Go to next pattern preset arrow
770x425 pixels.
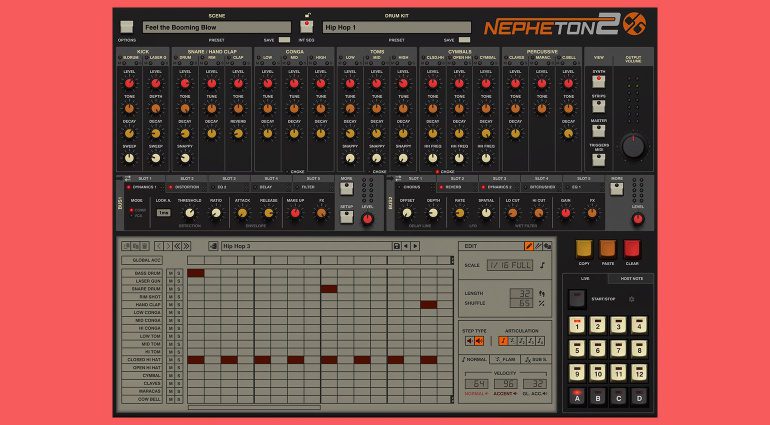tap(415, 246)
